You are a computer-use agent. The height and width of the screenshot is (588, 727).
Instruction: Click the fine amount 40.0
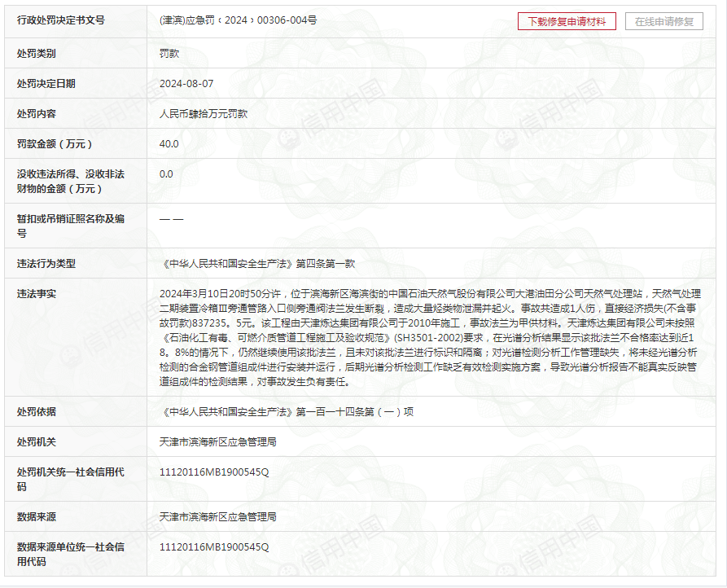coord(169,144)
